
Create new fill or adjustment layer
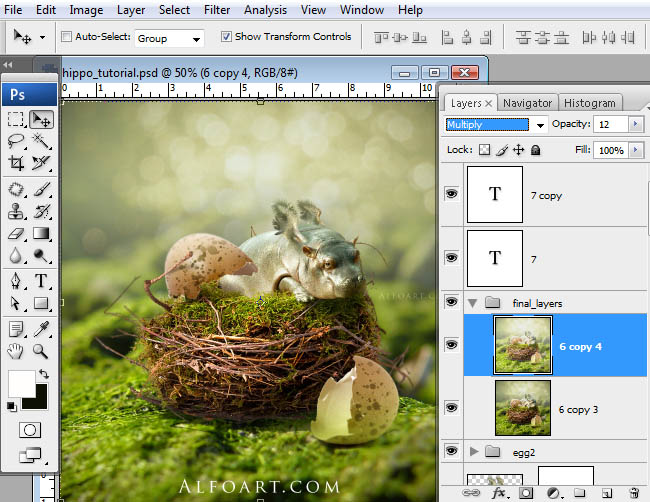click(553, 493)
